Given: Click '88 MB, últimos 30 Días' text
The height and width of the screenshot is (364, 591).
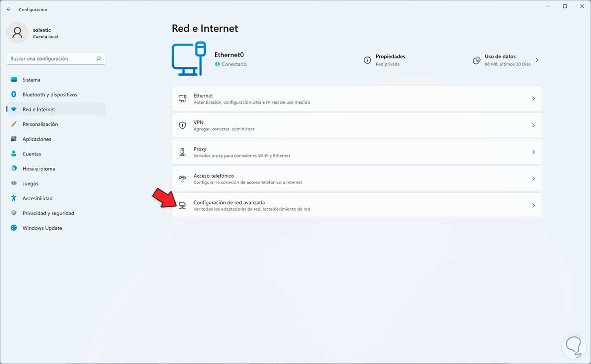Looking at the screenshot, I should (x=508, y=64).
